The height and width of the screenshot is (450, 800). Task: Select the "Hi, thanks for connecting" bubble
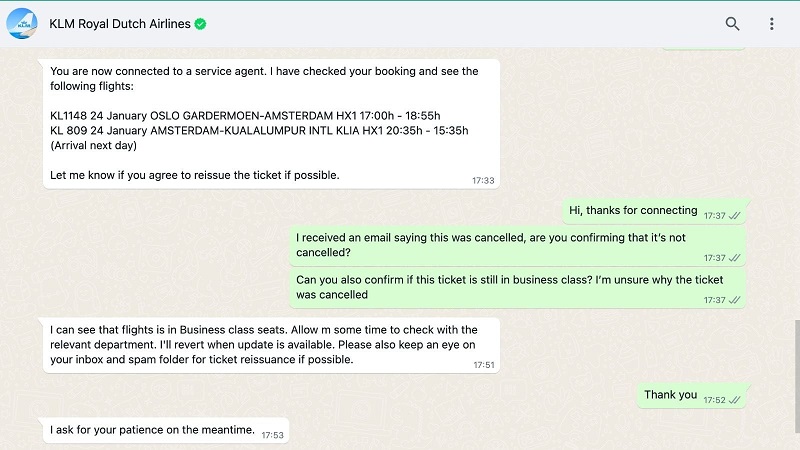point(634,211)
